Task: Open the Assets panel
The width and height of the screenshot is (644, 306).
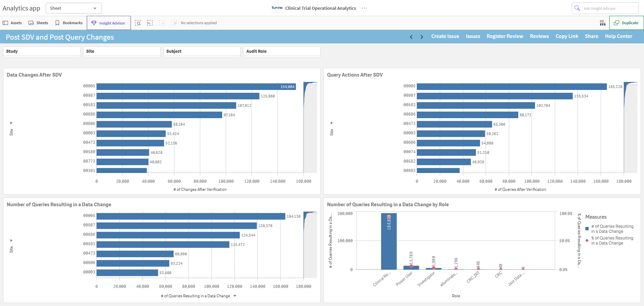Action: point(12,23)
